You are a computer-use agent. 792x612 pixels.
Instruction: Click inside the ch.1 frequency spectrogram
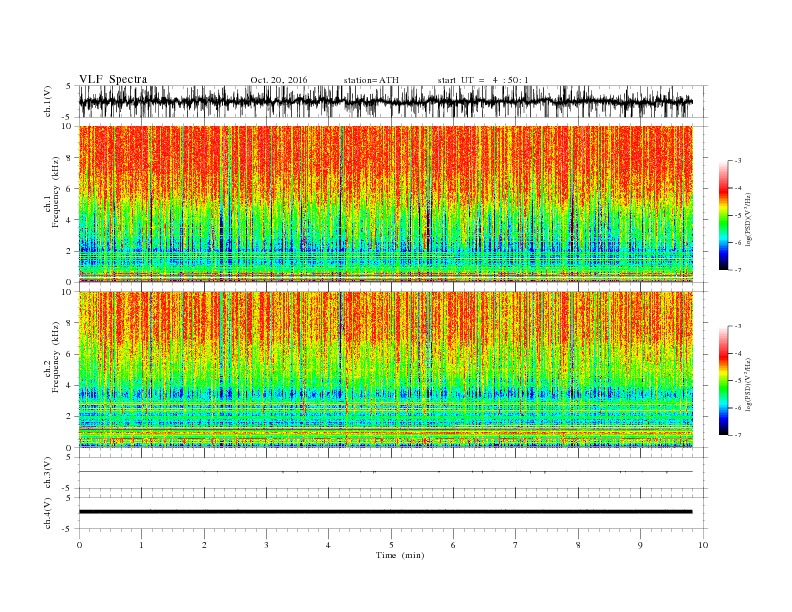pos(386,204)
